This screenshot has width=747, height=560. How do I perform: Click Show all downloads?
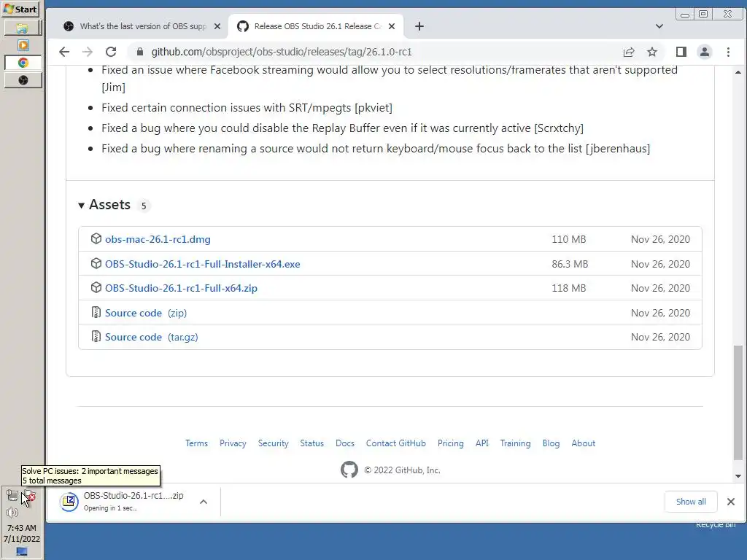[x=691, y=502]
